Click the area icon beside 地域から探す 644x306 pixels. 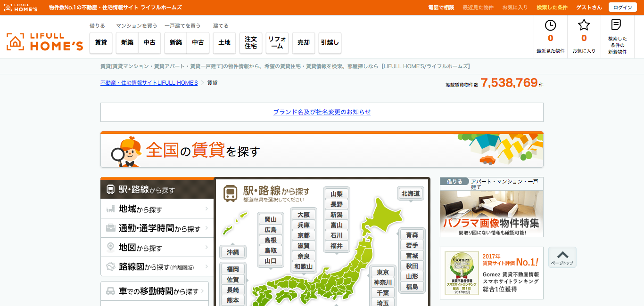pyautogui.click(x=111, y=209)
